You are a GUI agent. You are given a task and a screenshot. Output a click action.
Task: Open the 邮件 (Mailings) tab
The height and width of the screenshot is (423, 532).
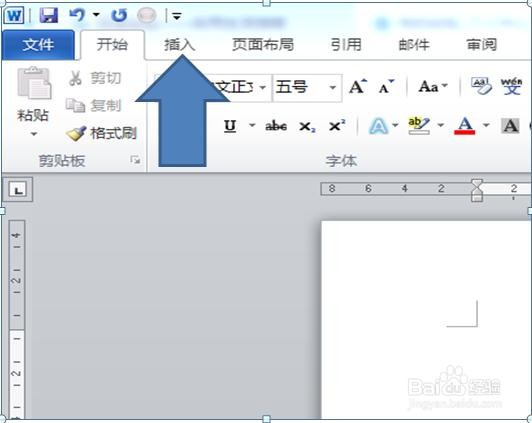pos(414,45)
